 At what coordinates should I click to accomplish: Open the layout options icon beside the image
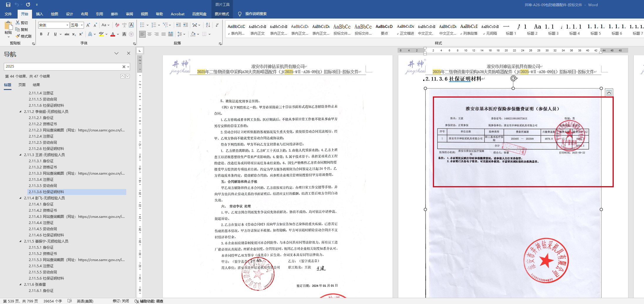coord(609,93)
